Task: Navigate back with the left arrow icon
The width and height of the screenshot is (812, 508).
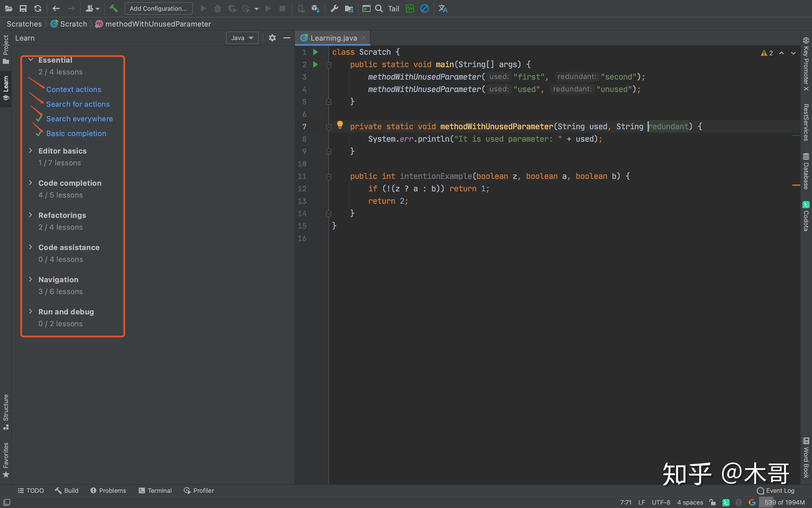Action: click(56, 9)
